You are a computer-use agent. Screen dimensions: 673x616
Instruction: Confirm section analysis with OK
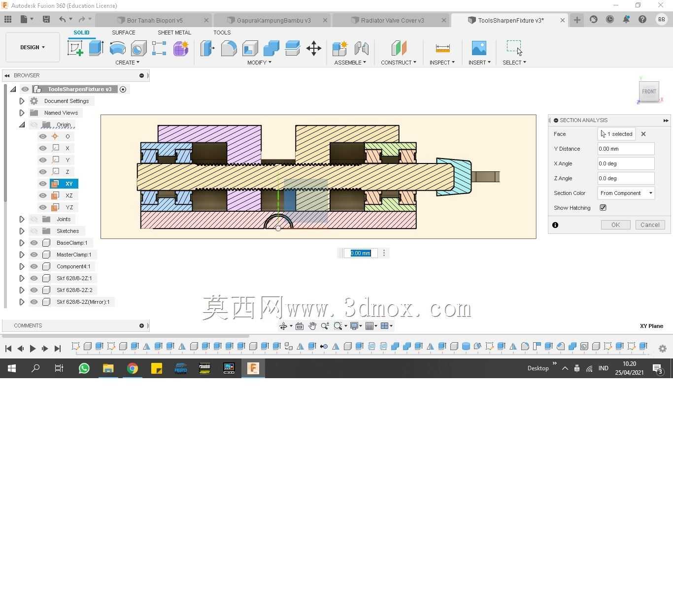coord(615,225)
